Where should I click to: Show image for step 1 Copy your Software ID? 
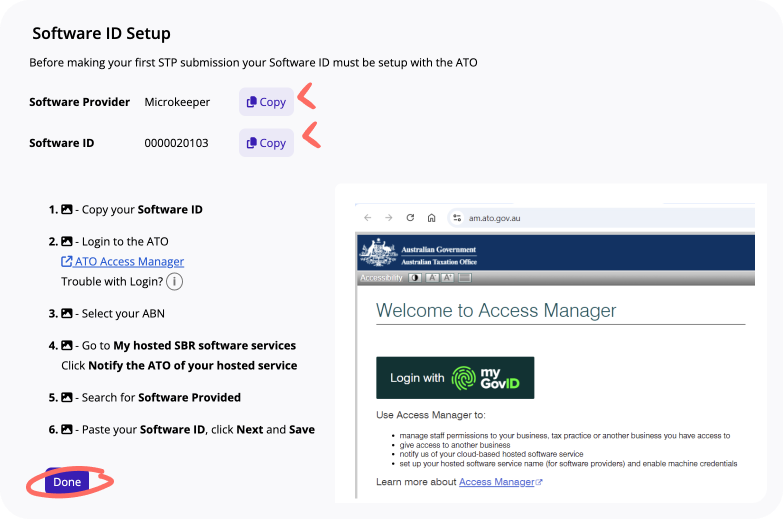click(66, 209)
